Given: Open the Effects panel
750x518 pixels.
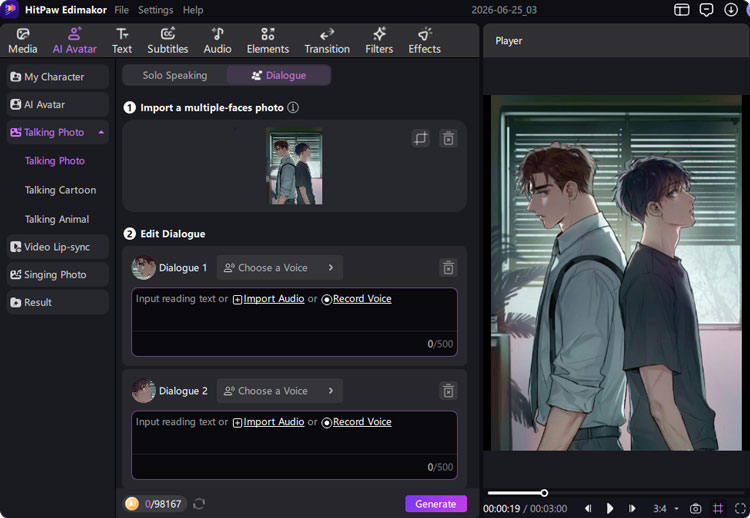Looking at the screenshot, I should point(424,41).
